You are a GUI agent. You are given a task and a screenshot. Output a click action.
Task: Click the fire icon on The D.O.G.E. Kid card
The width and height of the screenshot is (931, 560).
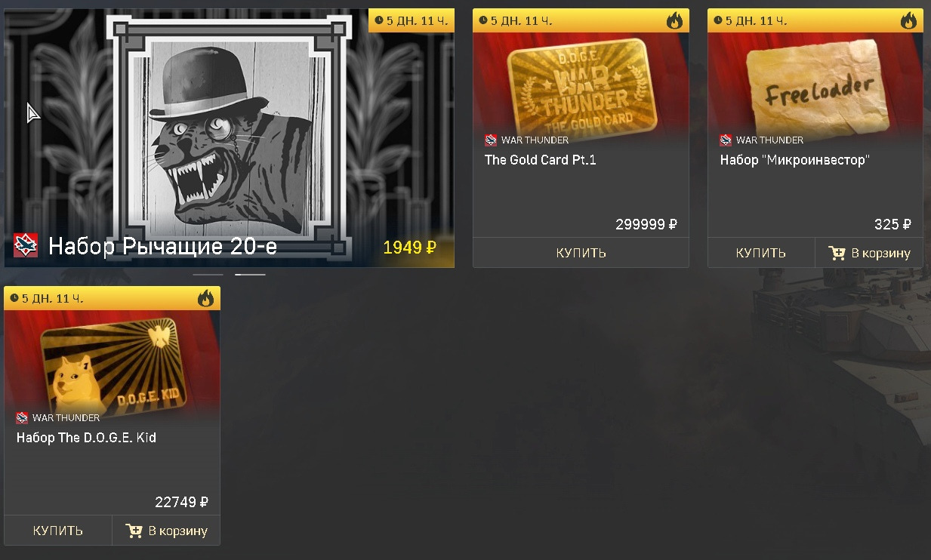click(205, 298)
